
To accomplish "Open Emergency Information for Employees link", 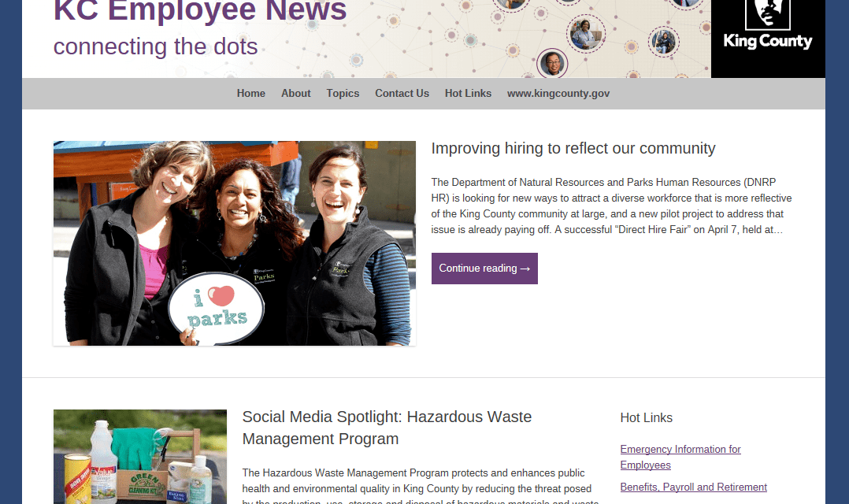I will click(x=680, y=457).
